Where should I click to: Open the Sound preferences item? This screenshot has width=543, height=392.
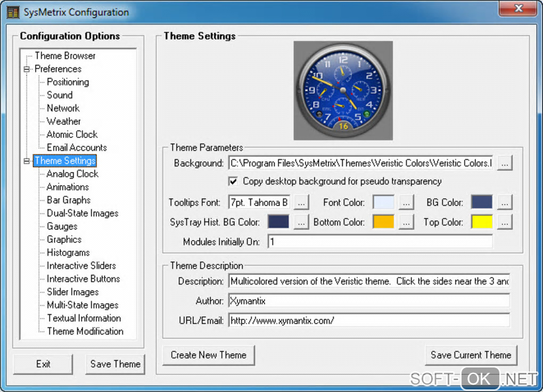point(60,95)
